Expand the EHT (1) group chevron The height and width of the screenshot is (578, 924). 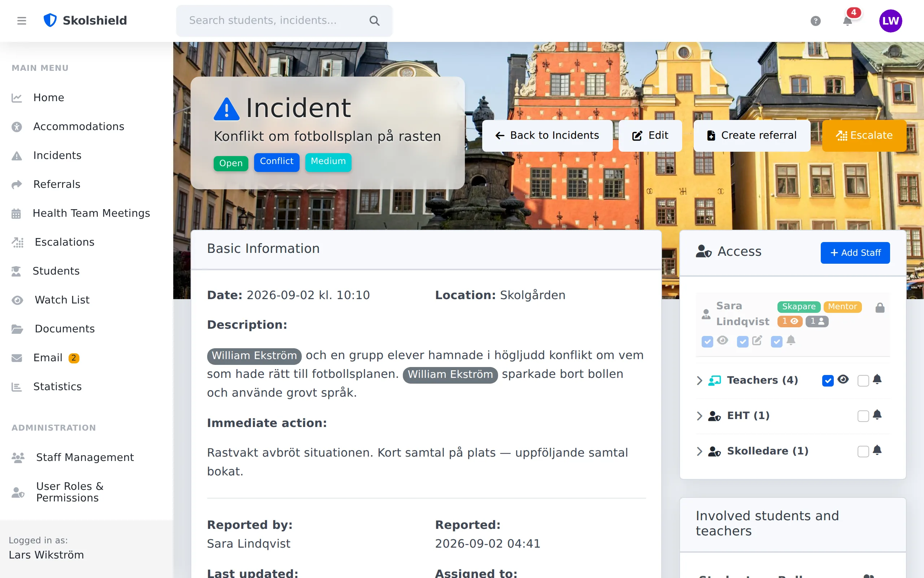699,416
